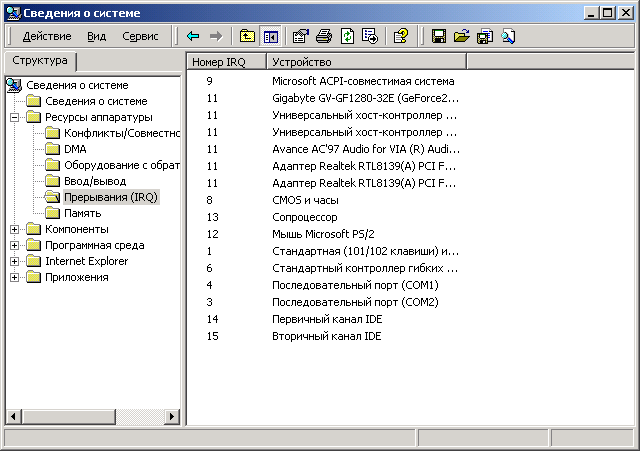Select Internet Explorer tree item

(87, 261)
